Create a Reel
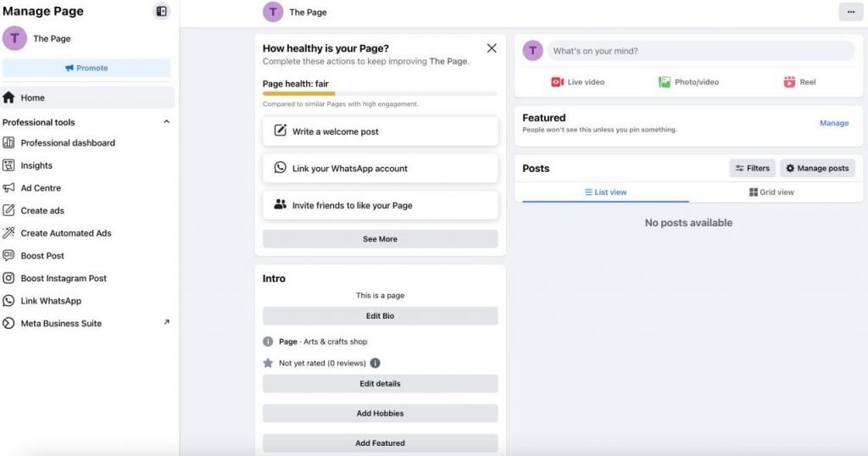This screenshot has width=868, height=456. pyautogui.click(x=799, y=82)
